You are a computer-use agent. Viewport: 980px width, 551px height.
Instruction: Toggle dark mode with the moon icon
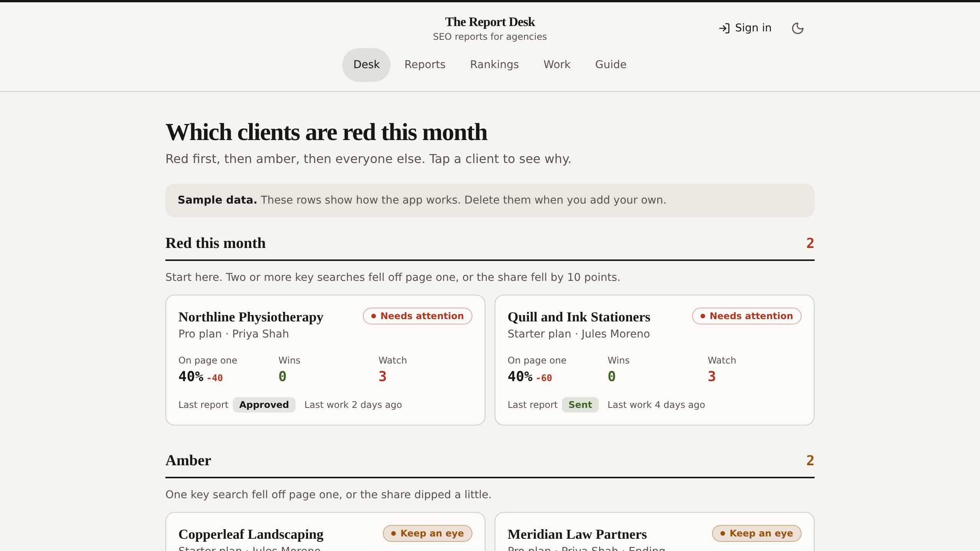pyautogui.click(x=797, y=28)
